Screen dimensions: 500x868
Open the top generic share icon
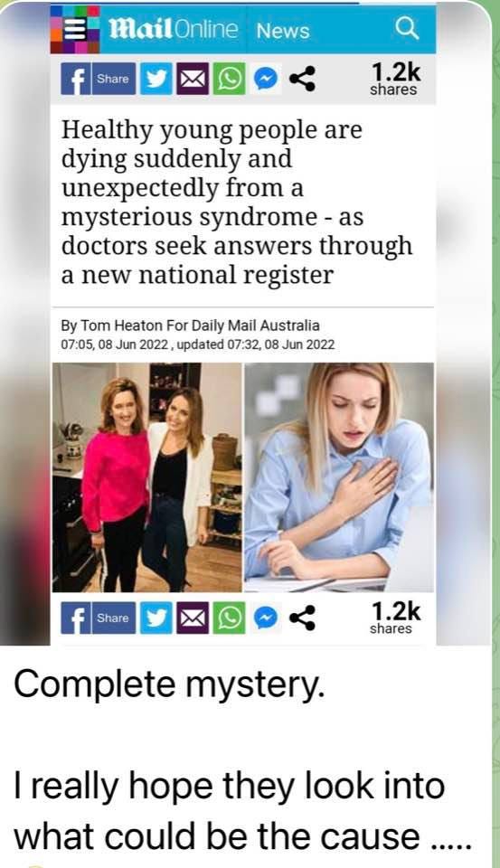[302, 79]
